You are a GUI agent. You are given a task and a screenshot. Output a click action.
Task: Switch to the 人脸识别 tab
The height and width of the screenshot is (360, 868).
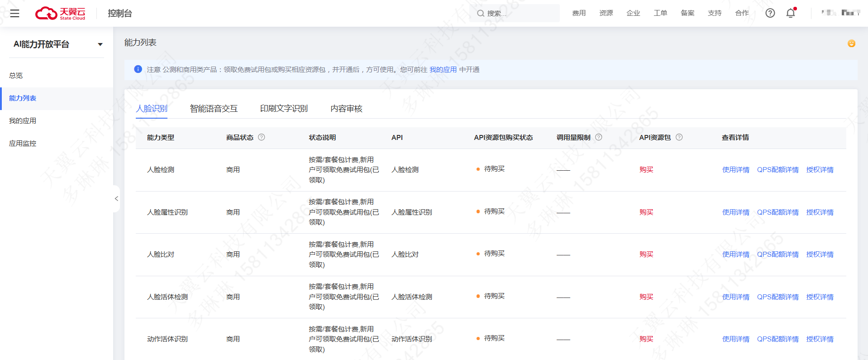152,109
